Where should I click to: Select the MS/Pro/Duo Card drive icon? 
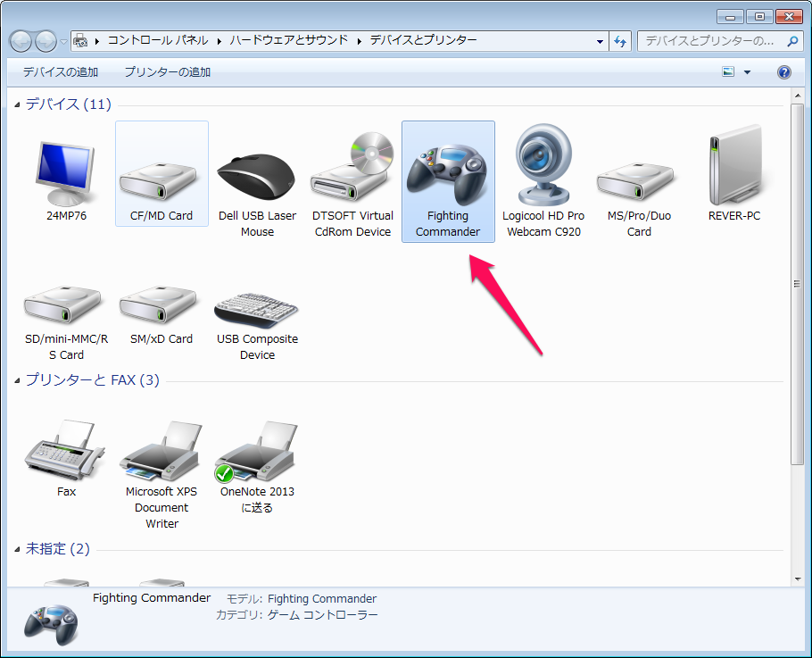click(x=635, y=181)
